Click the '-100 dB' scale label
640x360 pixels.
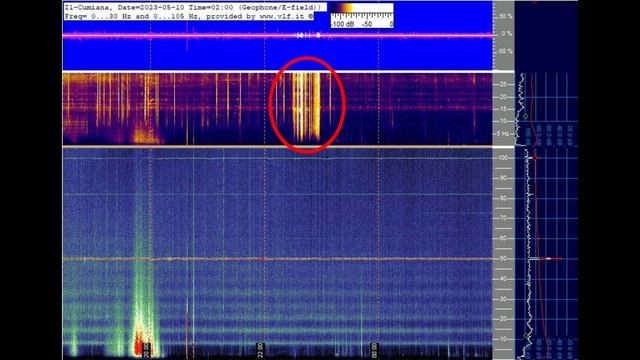pos(342,24)
